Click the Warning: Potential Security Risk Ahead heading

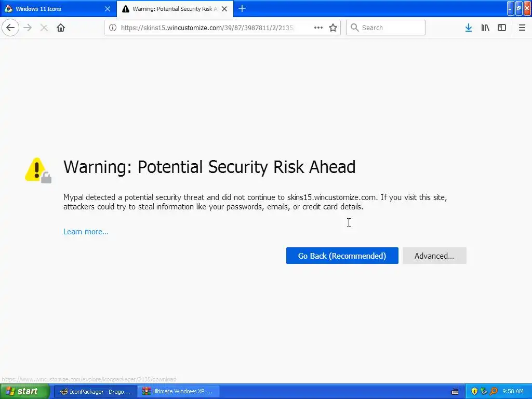209,167
